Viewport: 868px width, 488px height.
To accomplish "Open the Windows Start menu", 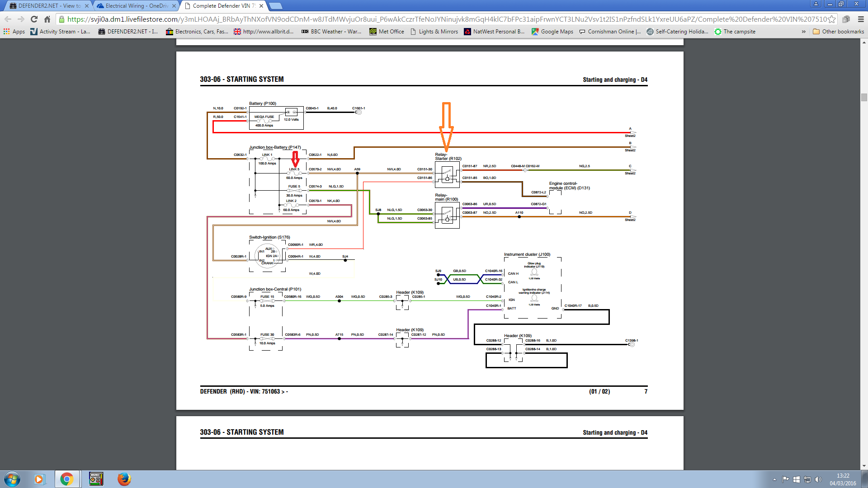I will (x=12, y=479).
